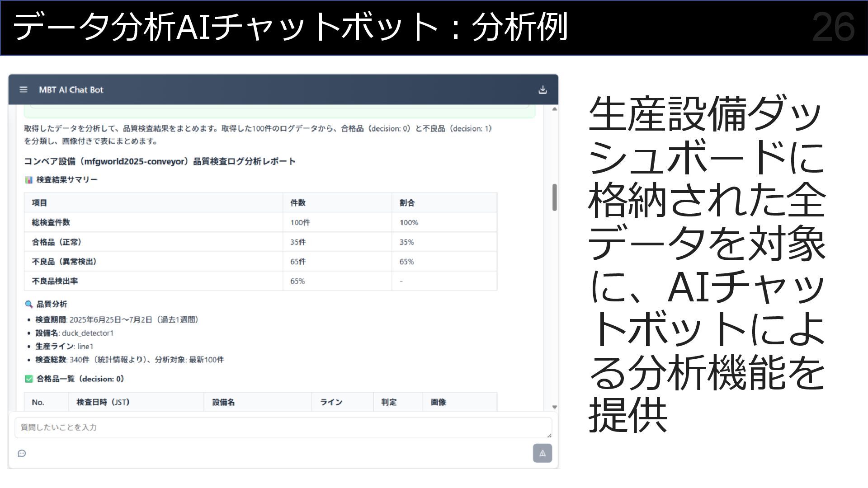Click the MBT AI Chat Bot title
The height and width of the screenshot is (488, 868).
point(71,90)
